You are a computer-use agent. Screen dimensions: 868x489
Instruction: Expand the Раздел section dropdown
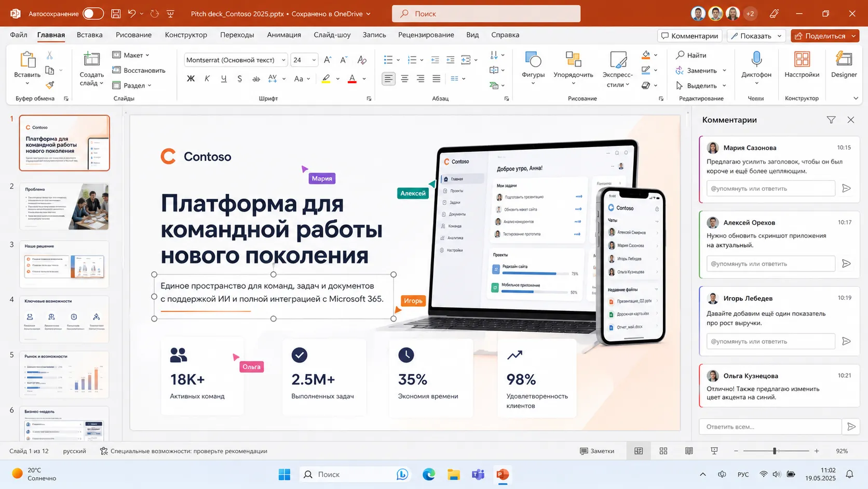(132, 85)
